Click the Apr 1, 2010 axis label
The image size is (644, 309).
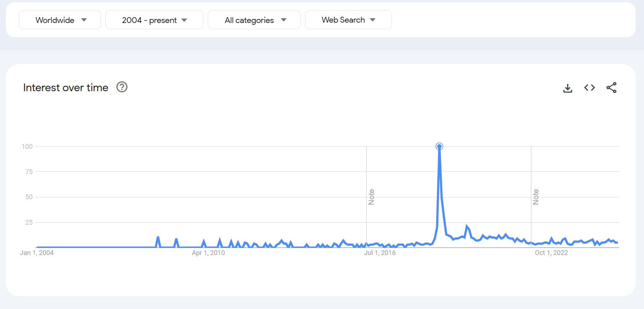point(208,253)
